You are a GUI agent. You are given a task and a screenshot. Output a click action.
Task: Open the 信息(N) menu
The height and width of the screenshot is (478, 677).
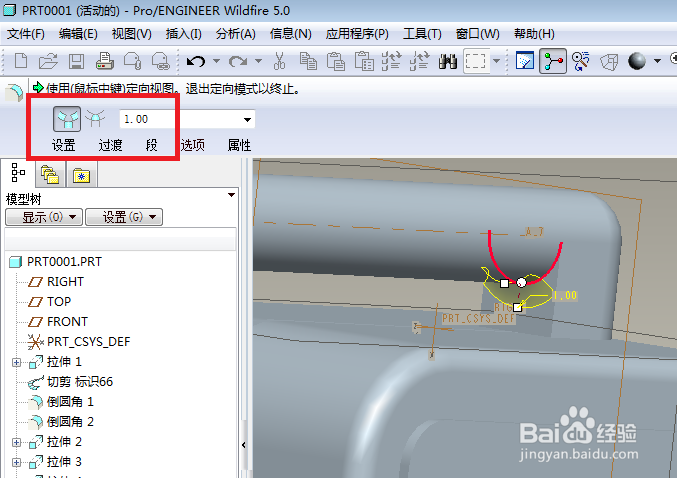(291, 34)
